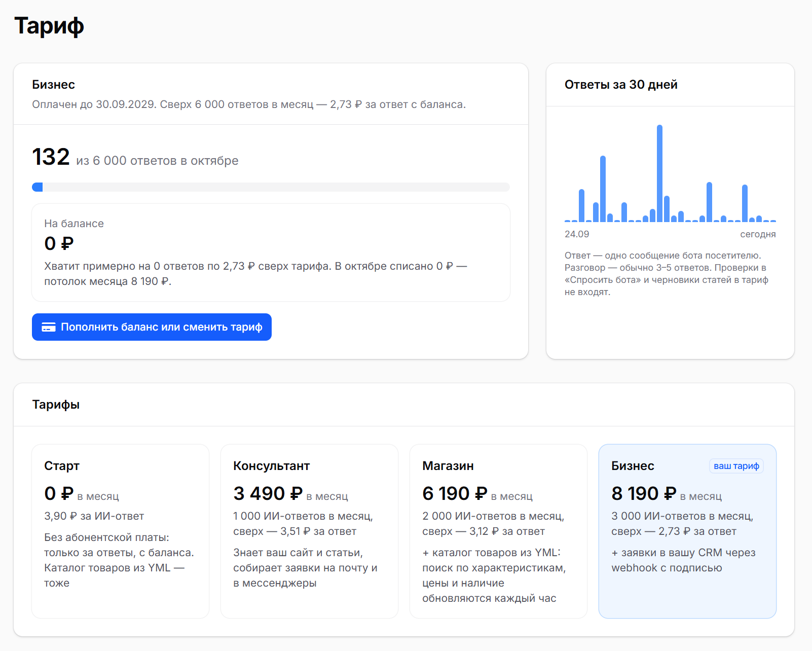This screenshot has height=651, width=812.
Task: Click 'из 6 000 ответов в октябре' text
Action: point(157,161)
